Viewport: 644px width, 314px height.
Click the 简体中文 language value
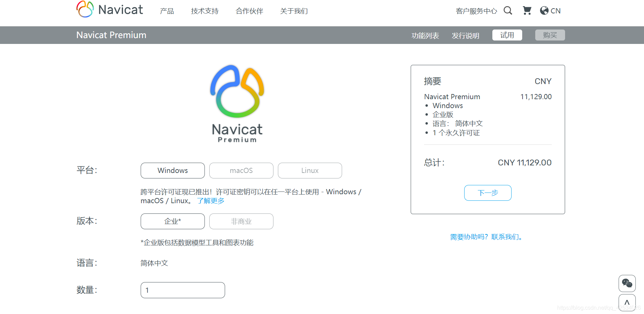(x=154, y=263)
